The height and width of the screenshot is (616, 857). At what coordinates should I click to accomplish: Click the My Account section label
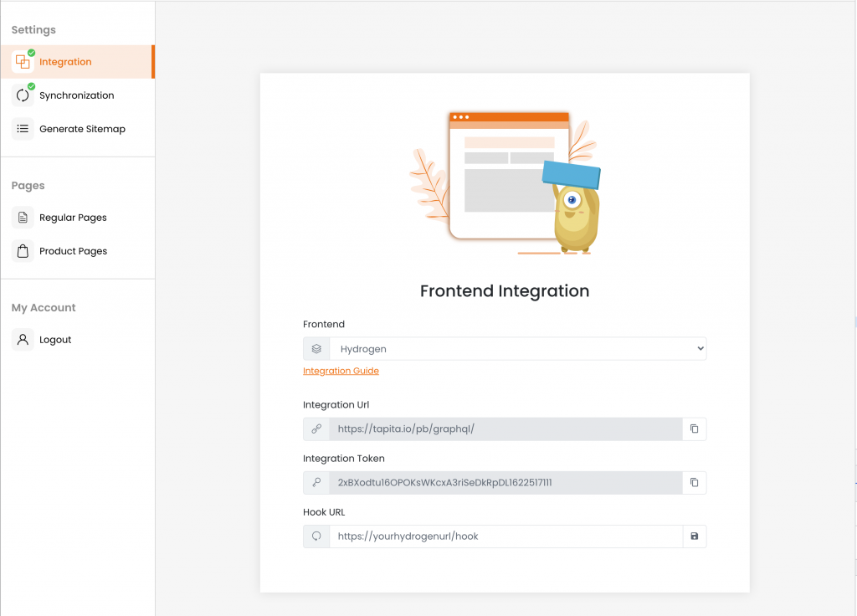pyautogui.click(x=44, y=308)
